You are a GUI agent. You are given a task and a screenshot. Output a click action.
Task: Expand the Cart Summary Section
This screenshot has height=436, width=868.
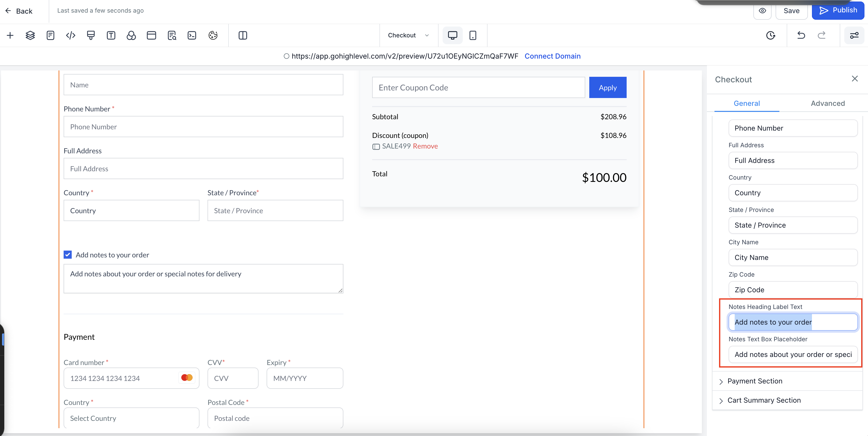pyautogui.click(x=763, y=400)
